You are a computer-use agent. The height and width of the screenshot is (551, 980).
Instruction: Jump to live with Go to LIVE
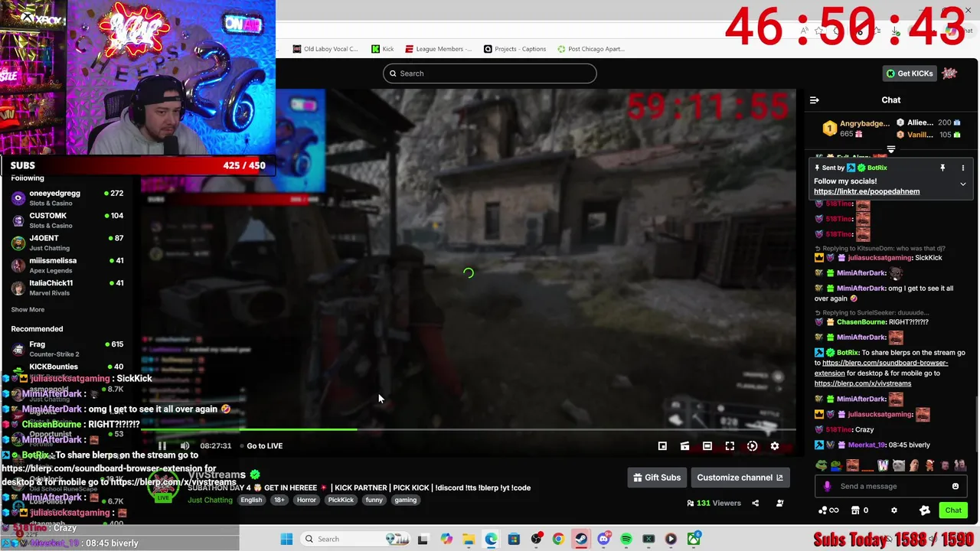pyautogui.click(x=264, y=446)
